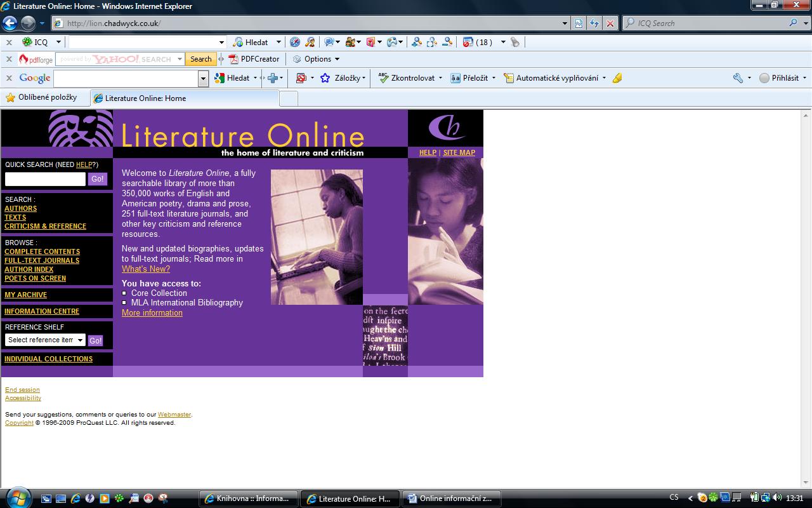Click the Google logo on Google toolbar
The image size is (812, 508).
pyautogui.click(x=35, y=78)
